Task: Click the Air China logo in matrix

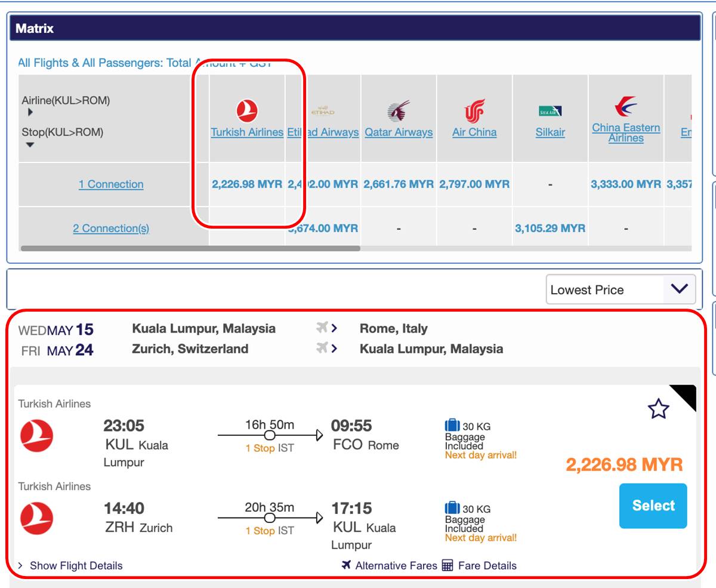Action: (474, 111)
